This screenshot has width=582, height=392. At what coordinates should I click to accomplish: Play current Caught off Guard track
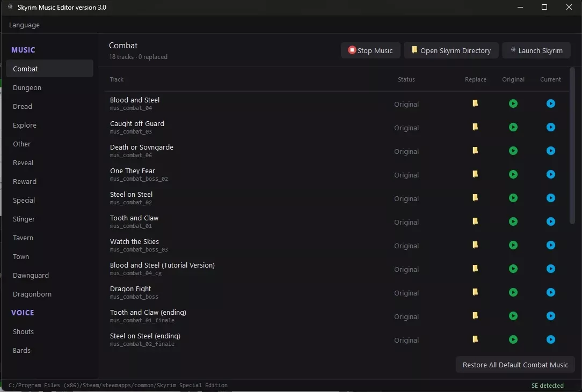pyautogui.click(x=550, y=127)
